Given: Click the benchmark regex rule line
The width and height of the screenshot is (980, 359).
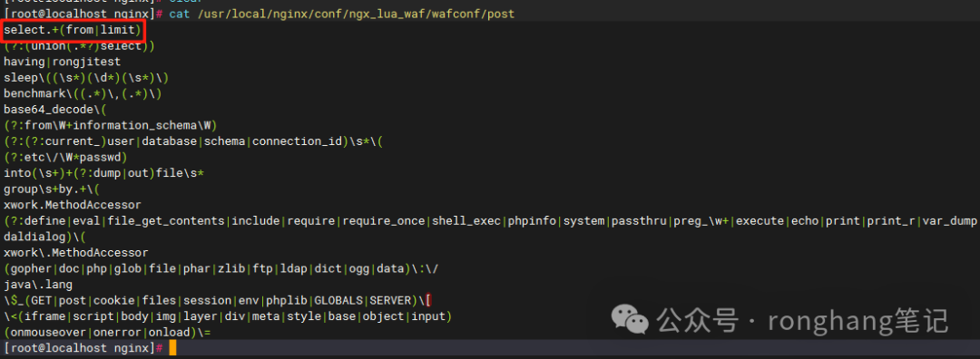Looking at the screenshot, I should coord(83,94).
